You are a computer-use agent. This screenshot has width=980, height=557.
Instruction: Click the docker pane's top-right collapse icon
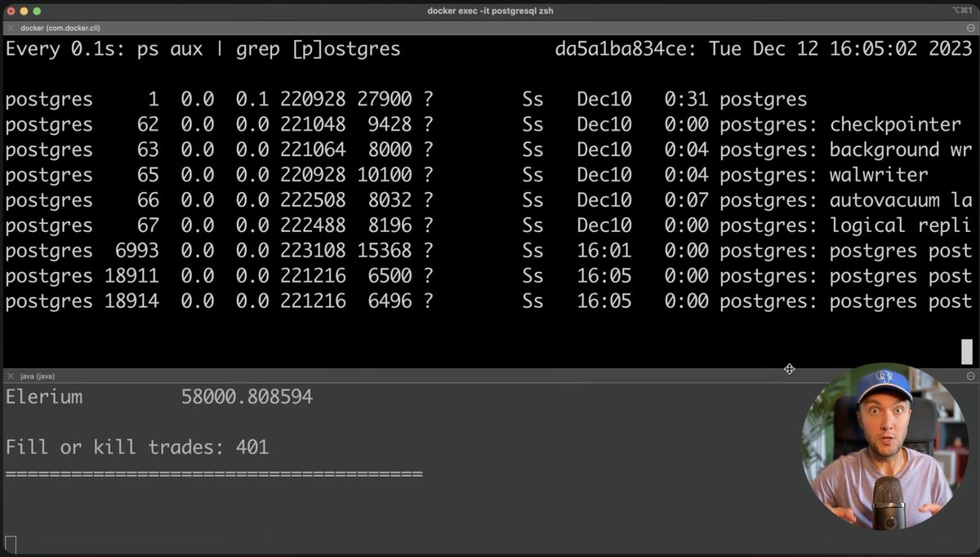point(970,28)
